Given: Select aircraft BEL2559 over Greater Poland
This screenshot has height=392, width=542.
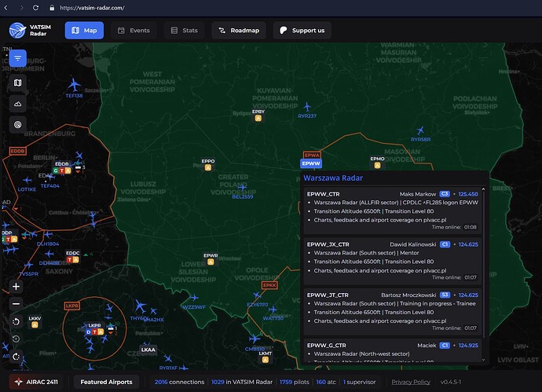Looking at the screenshot, I should (242, 188).
